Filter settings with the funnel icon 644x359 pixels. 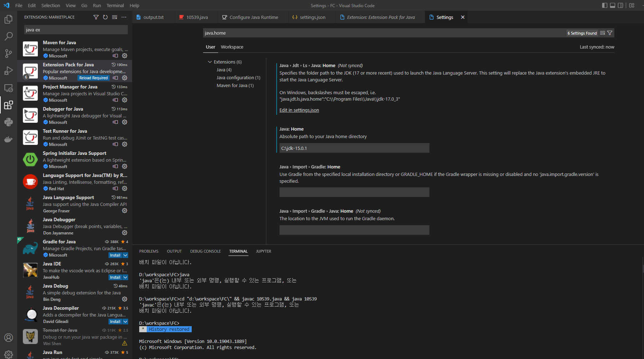point(610,33)
